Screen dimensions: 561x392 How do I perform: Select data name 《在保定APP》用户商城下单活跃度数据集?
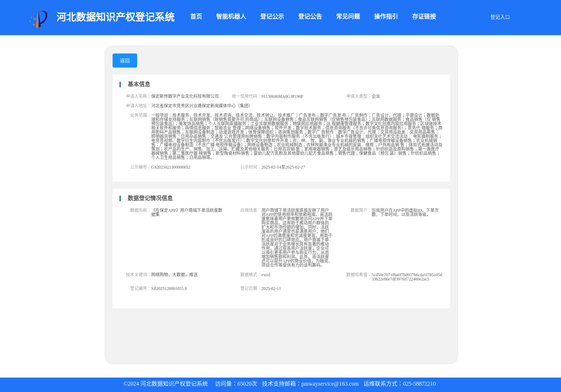(x=187, y=212)
